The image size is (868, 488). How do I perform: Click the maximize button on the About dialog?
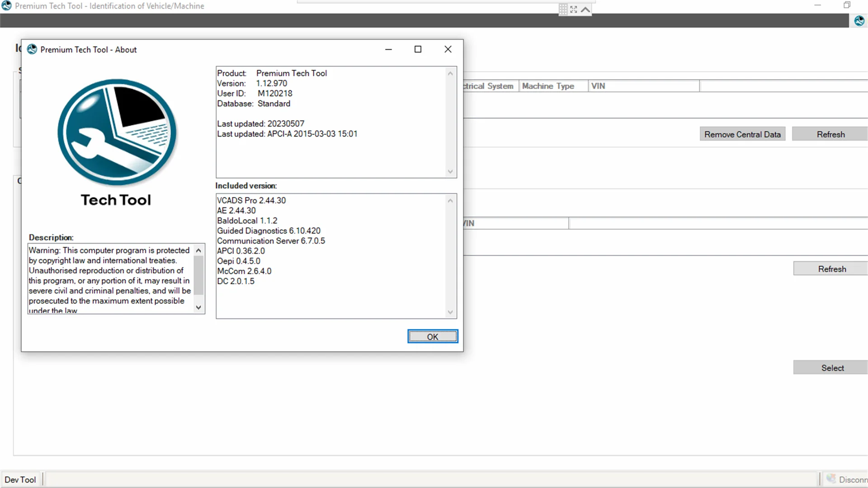click(417, 49)
